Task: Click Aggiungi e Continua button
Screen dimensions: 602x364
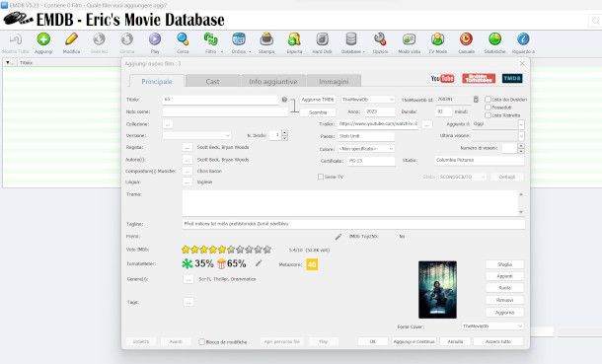Action: point(414,341)
